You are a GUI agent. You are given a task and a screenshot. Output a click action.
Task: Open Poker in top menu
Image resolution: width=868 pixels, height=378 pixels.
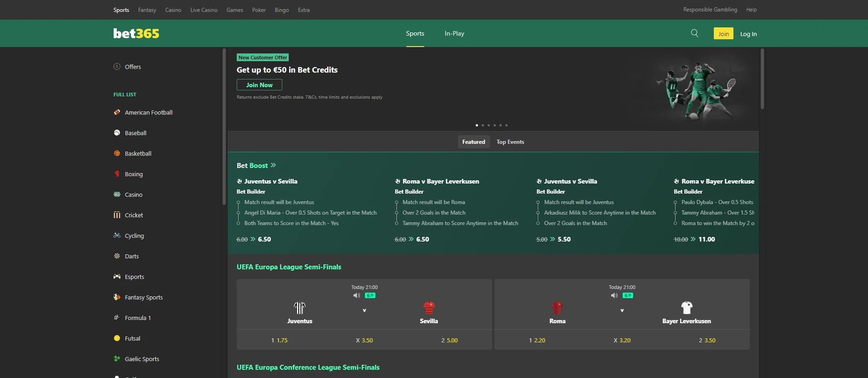tap(259, 10)
